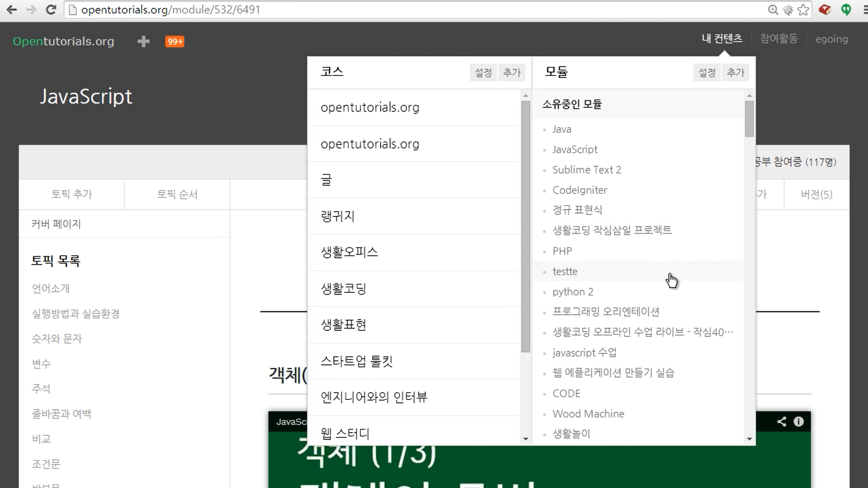Open the 버전(5) tab

(816, 194)
